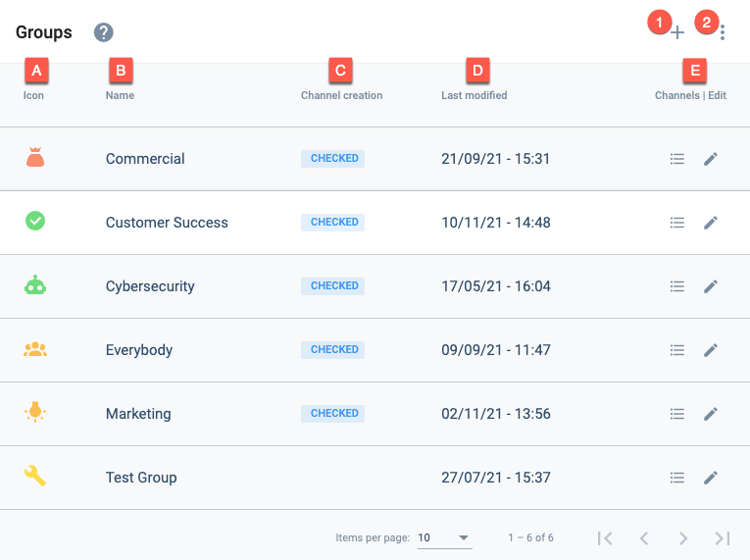Edit the Everybody group
This screenshot has width=750, height=560.
click(x=711, y=350)
